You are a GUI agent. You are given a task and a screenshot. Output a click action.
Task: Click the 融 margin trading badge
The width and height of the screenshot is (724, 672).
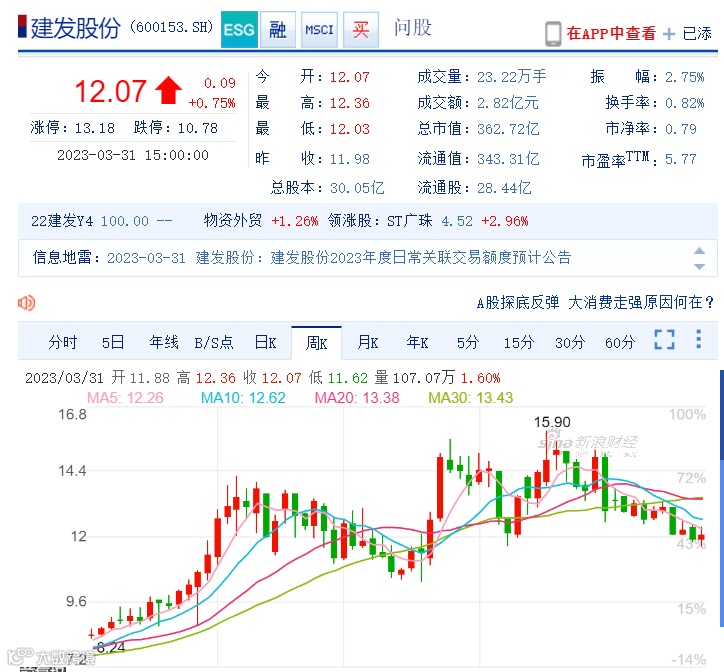(278, 30)
